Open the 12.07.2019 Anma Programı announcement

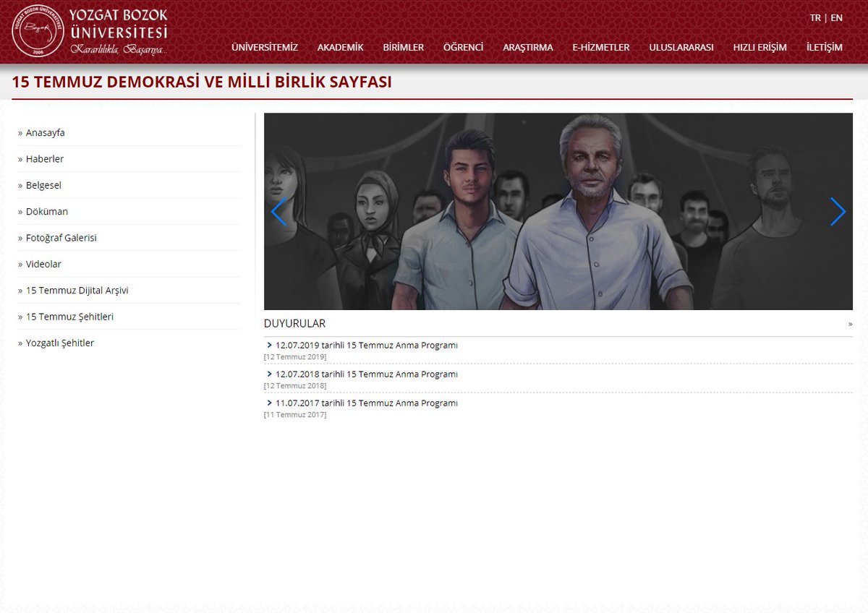tap(367, 345)
